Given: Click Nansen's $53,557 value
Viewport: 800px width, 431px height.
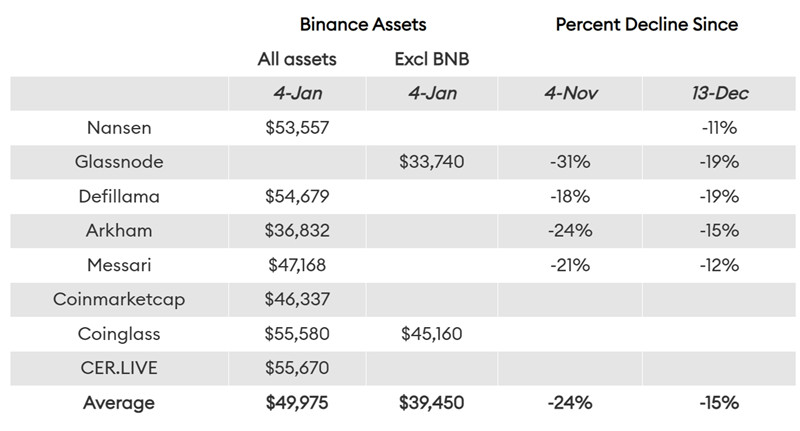Looking at the screenshot, I should 297,128.
